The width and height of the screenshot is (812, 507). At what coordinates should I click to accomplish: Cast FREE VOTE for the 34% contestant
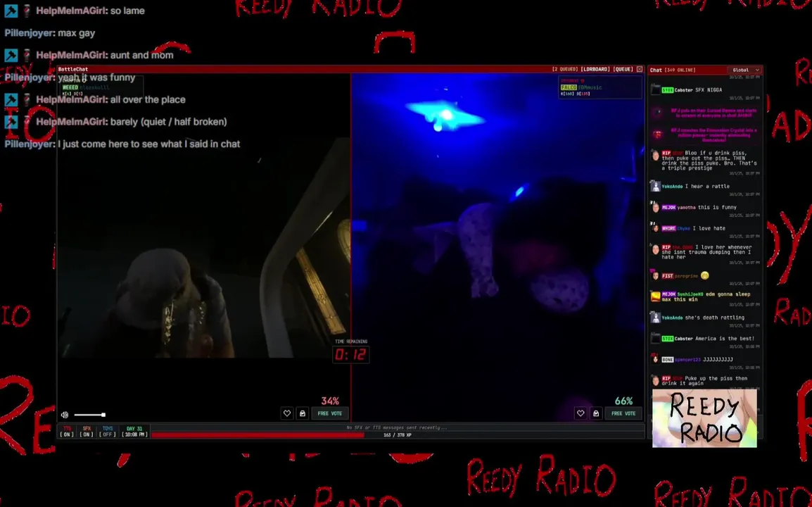click(330, 413)
